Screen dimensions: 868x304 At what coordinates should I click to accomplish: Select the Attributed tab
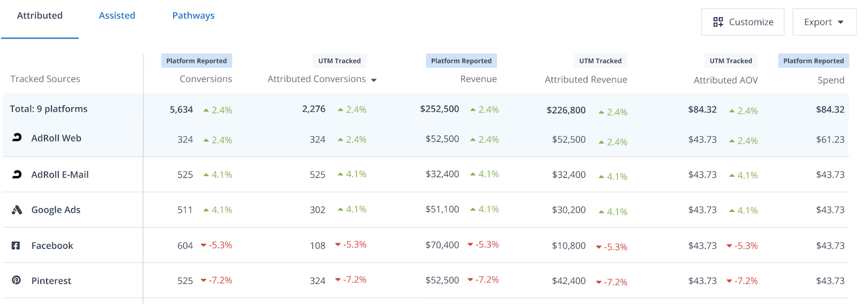coord(40,16)
